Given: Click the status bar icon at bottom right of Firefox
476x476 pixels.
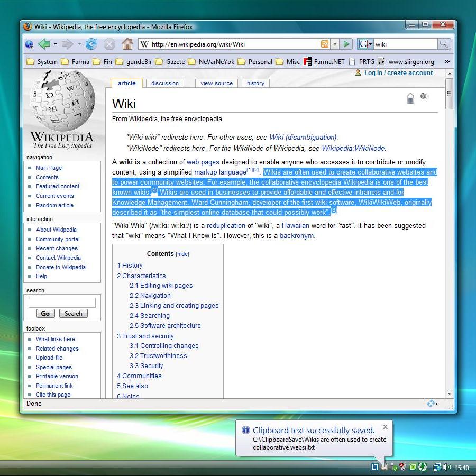Looking at the screenshot, I should pos(432,404).
